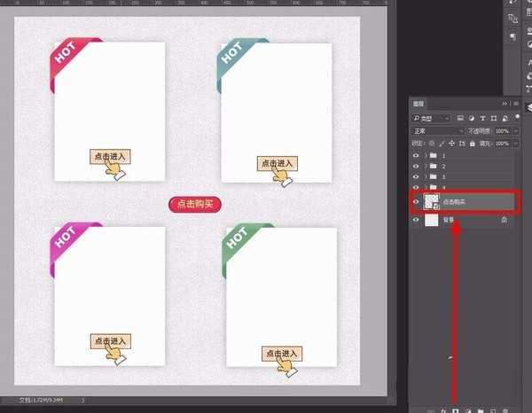Click the red 点击购买 button on canvas
The width and height of the screenshot is (532, 413).
(x=195, y=205)
